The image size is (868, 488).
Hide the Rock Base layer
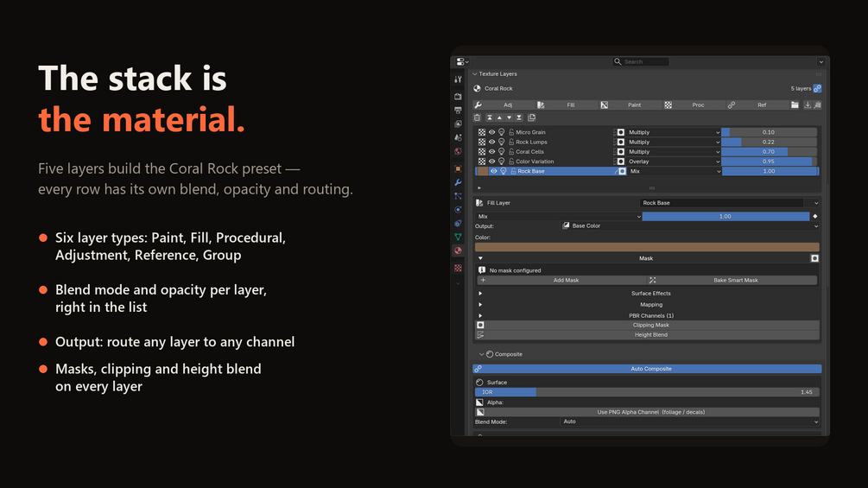point(494,172)
